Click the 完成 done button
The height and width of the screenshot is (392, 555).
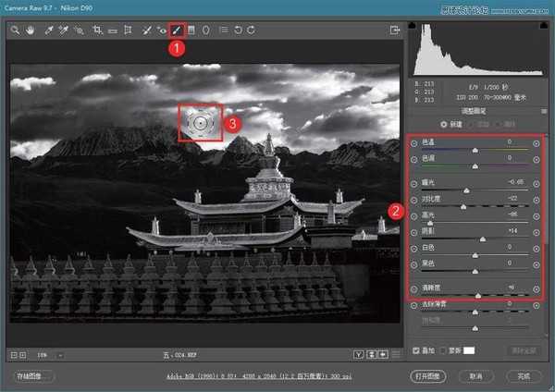523,376
